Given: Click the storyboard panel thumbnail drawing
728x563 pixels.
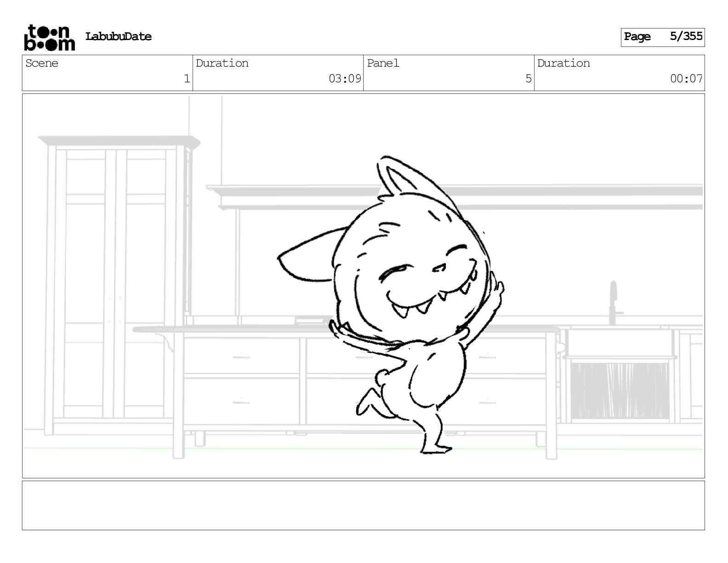Looking at the screenshot, I should (364, 286).
